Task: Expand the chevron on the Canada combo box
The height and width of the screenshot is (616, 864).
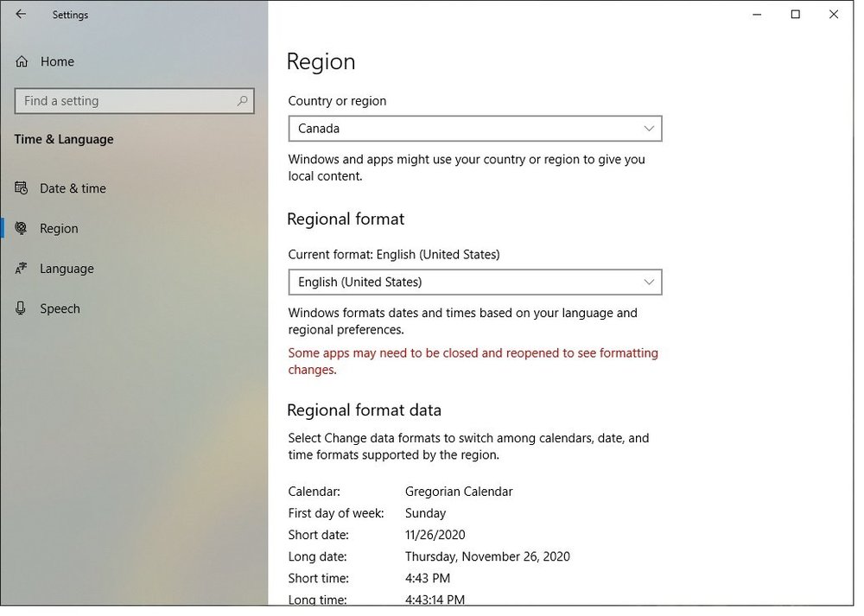Action: 649,129
